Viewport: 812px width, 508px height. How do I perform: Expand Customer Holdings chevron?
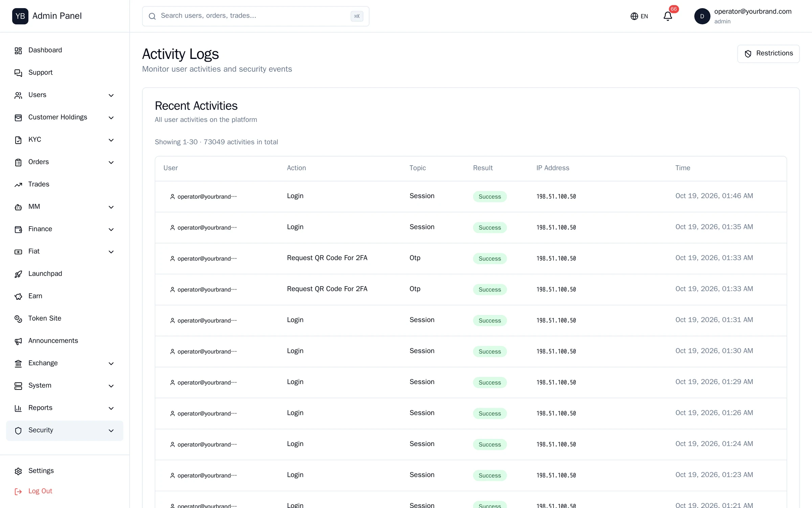point(111,118)
